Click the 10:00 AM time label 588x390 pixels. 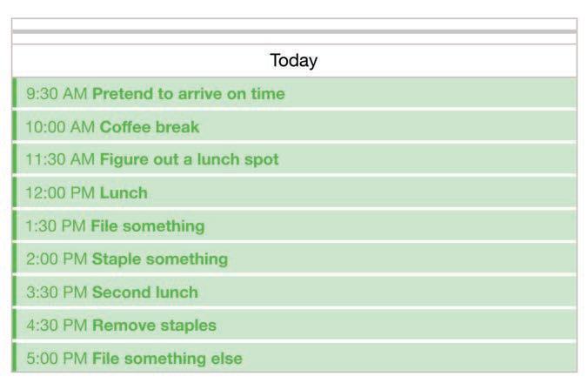[60, 127]
